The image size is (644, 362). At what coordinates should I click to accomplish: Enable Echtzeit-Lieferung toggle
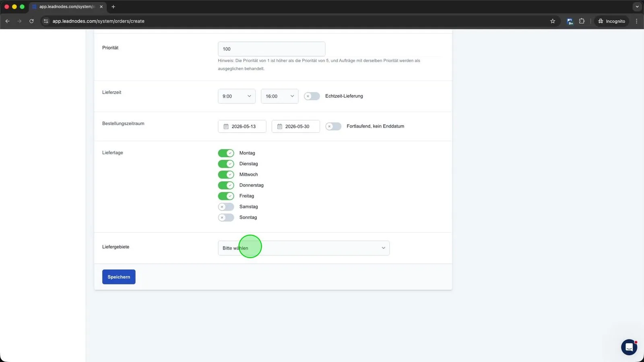coord(312,96)
